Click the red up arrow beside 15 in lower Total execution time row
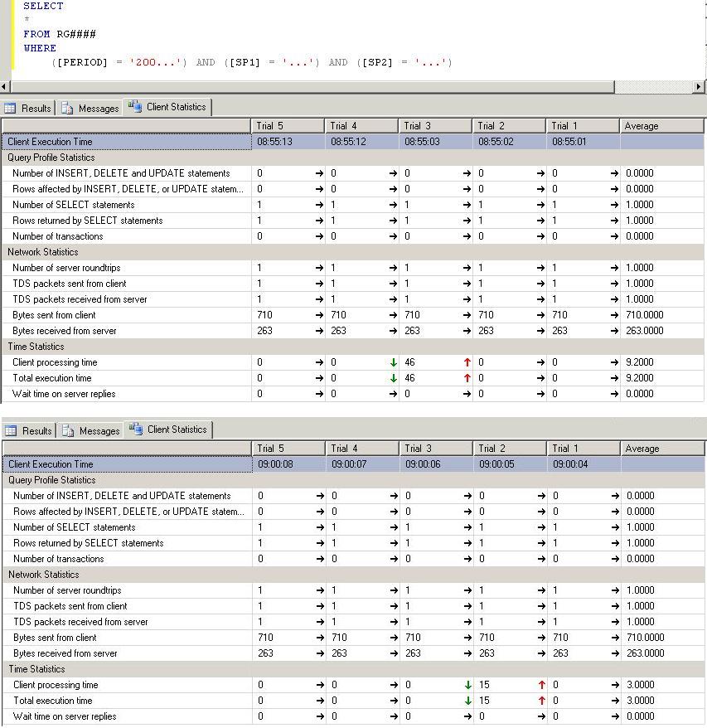 click(x=542, y=701)
